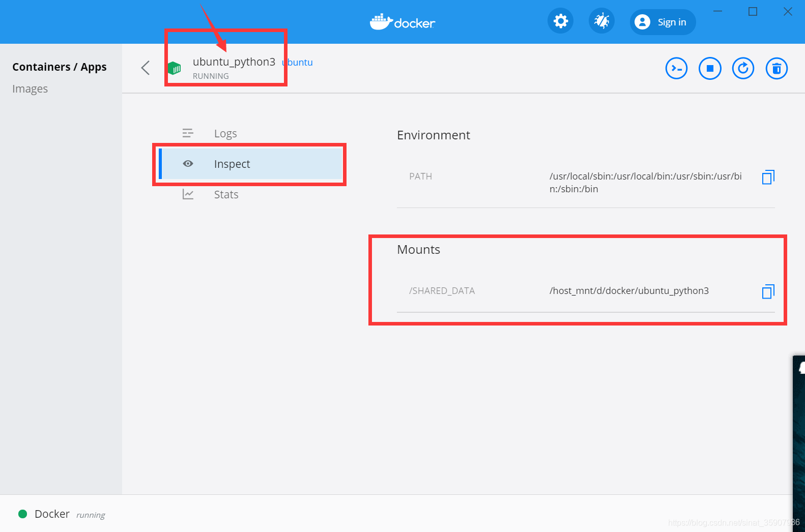Open CLI terminal for container
This screenshot has height=532, width=805.
(x=676, y=68)
